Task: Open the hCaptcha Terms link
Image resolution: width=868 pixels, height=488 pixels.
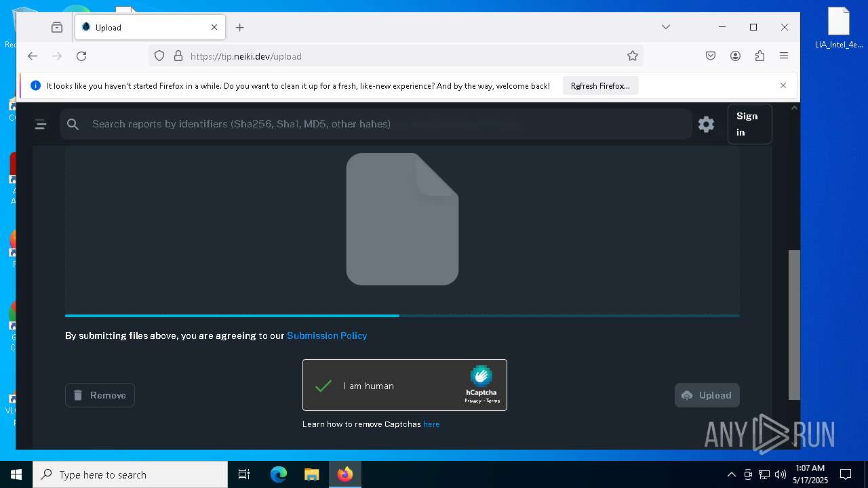Action: click(x=493, y=401)
